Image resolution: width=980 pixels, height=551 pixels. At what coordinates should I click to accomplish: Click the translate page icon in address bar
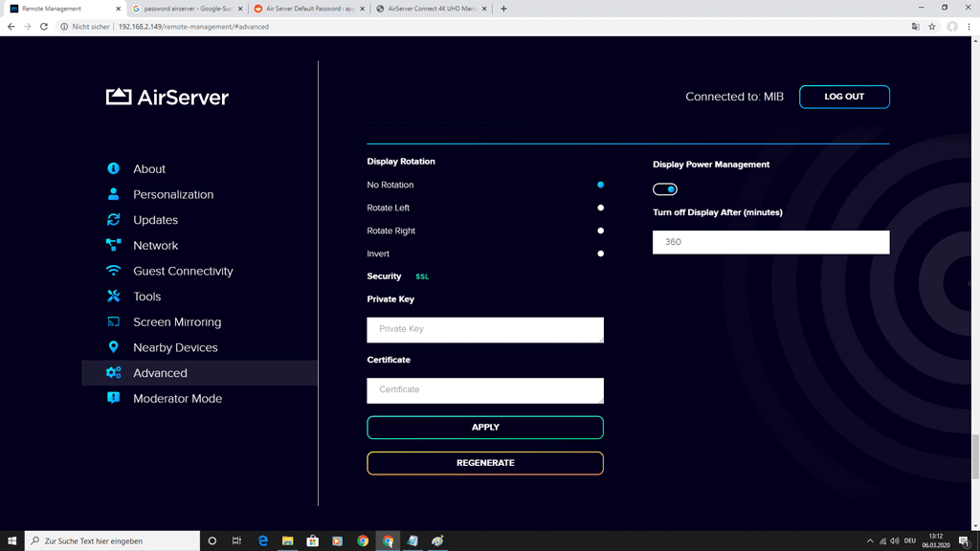coord(916,26)
